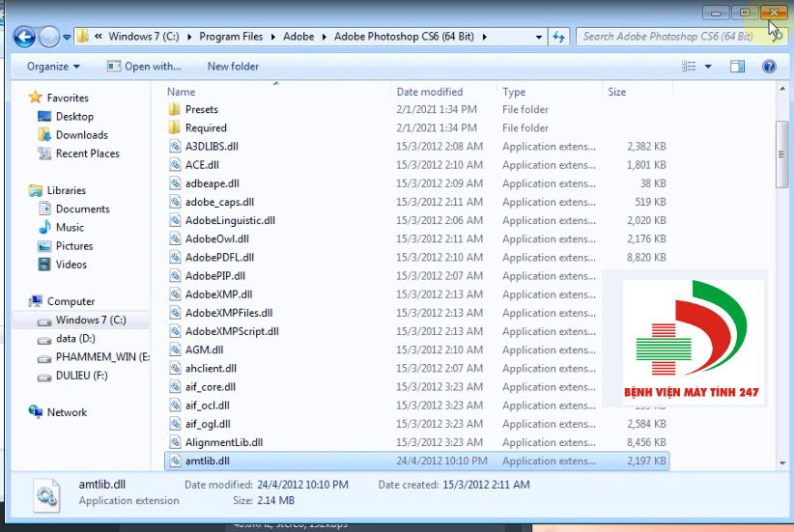Go back with the blue Back arrow
Screen dimensions: 794x532
pos(24,37)
